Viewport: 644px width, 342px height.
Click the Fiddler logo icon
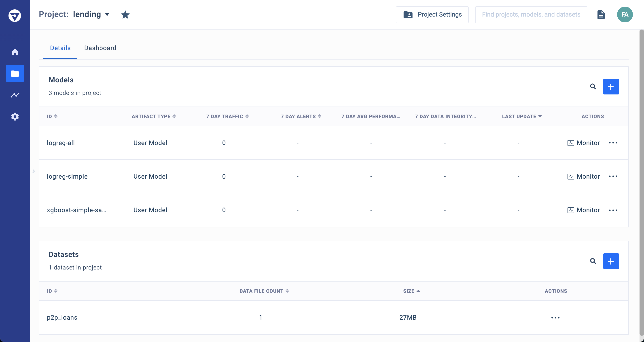pos(15,15)
